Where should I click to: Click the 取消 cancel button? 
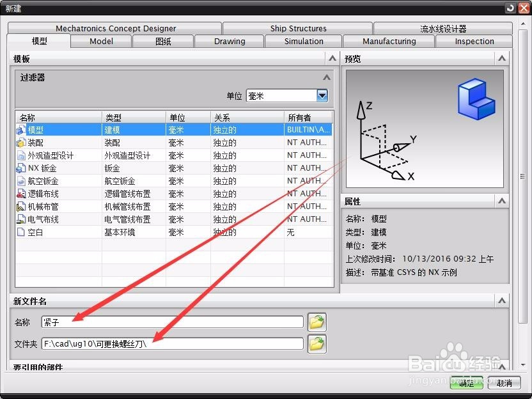click(504, 383)
